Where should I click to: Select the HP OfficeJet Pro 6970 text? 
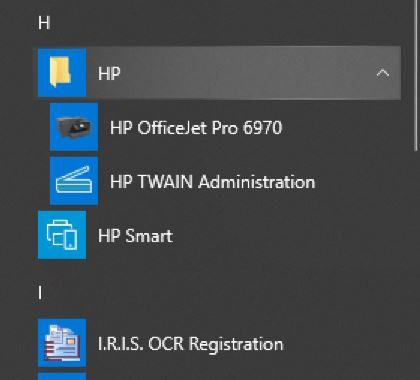[196, 128]
